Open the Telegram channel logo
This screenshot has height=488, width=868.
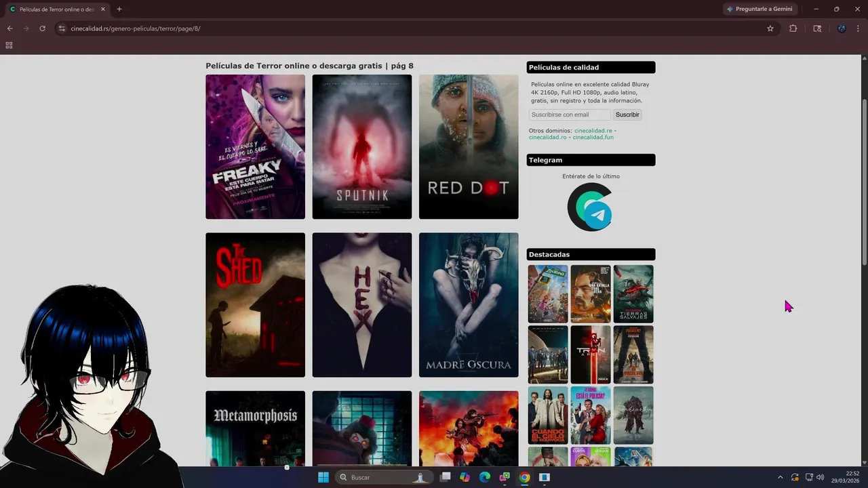(x=591, y=207)
